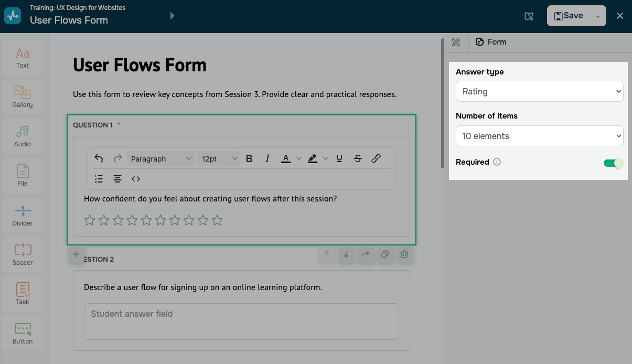The height and width of the screenshot is (364, 632).
Task: Open the text color picker arrow
Action: (x=299, y=158)
